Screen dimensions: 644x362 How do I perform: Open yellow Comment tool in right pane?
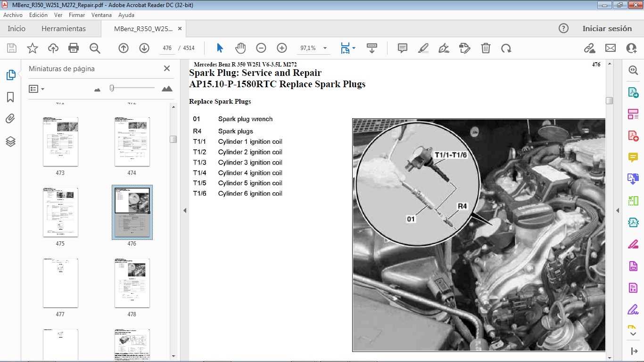click(x=633, y=157)
